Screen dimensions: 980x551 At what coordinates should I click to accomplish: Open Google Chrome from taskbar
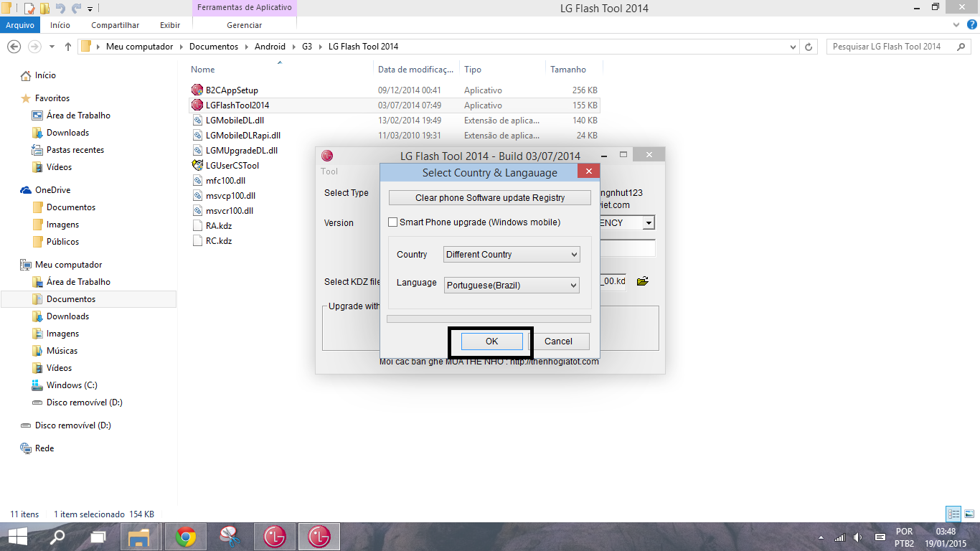[186, 537]
